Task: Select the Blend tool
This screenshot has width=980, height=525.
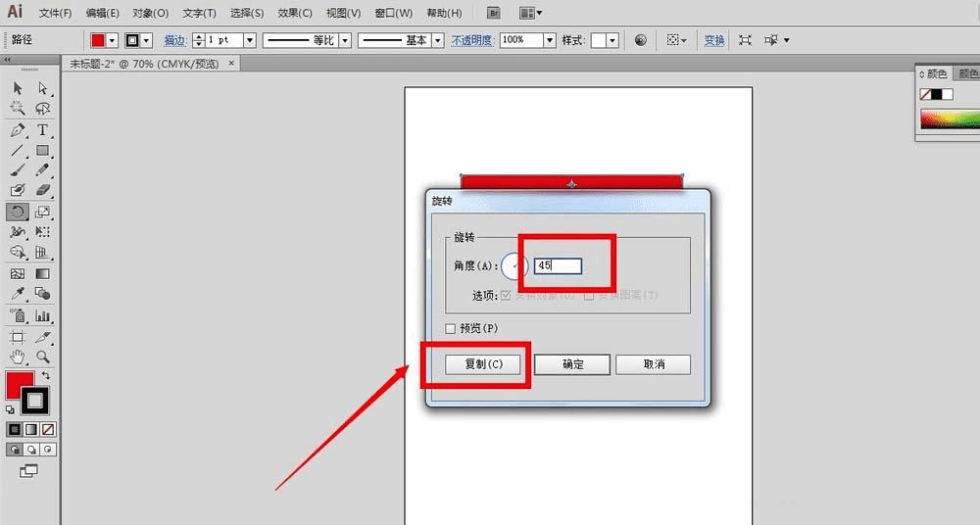Action: pos(42,294)
